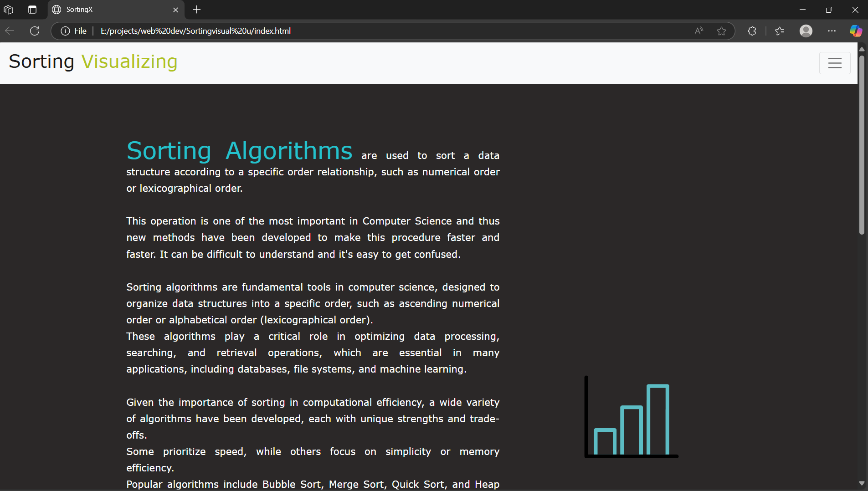
Task: Click the address bar URL
Action: click(x=195, y=31)
